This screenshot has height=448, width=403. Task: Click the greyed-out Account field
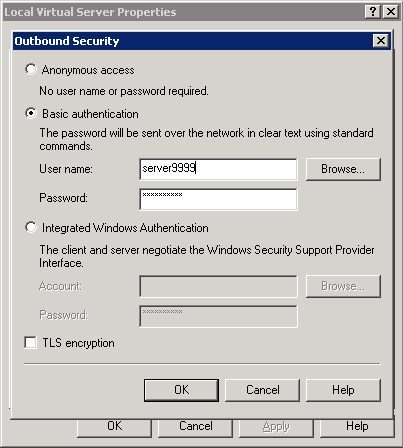pos(218,286)
